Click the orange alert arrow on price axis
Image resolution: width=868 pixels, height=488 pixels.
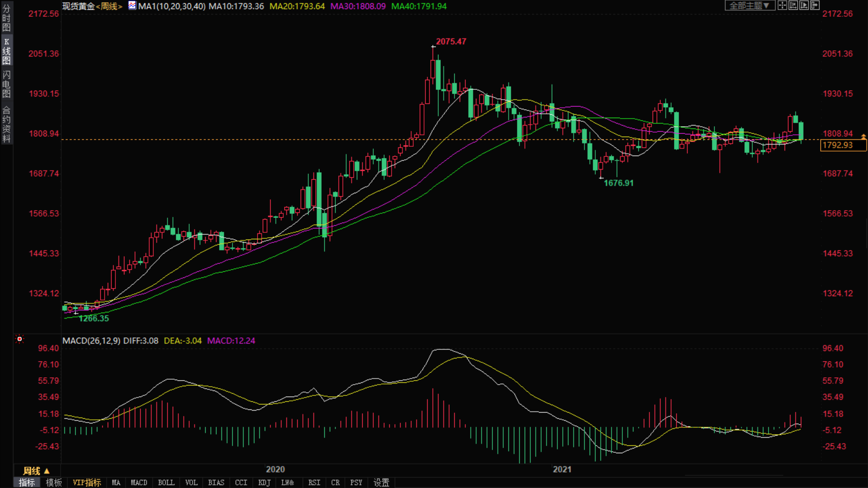tap(863, 136)
